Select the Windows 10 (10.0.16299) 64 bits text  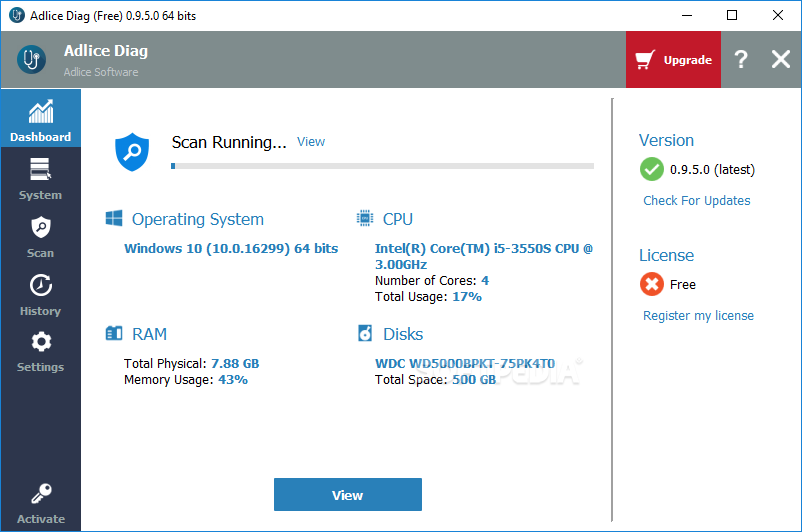(231, 249)
